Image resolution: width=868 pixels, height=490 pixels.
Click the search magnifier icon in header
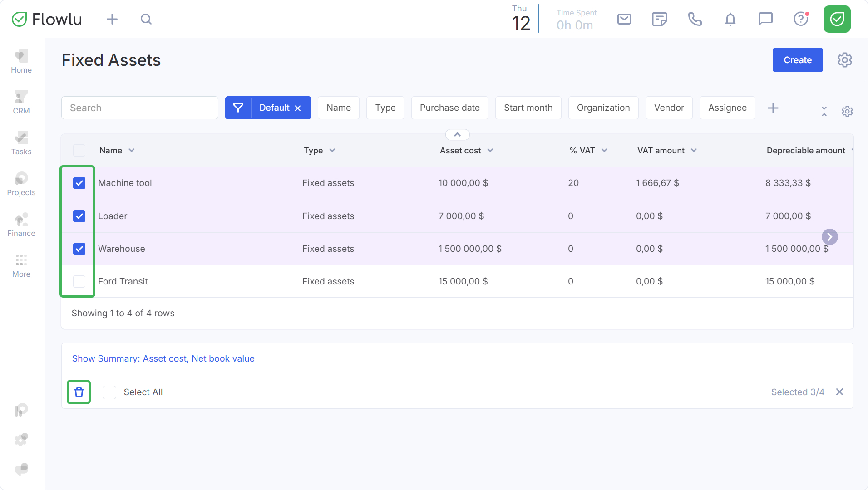[x=146, y=19]
